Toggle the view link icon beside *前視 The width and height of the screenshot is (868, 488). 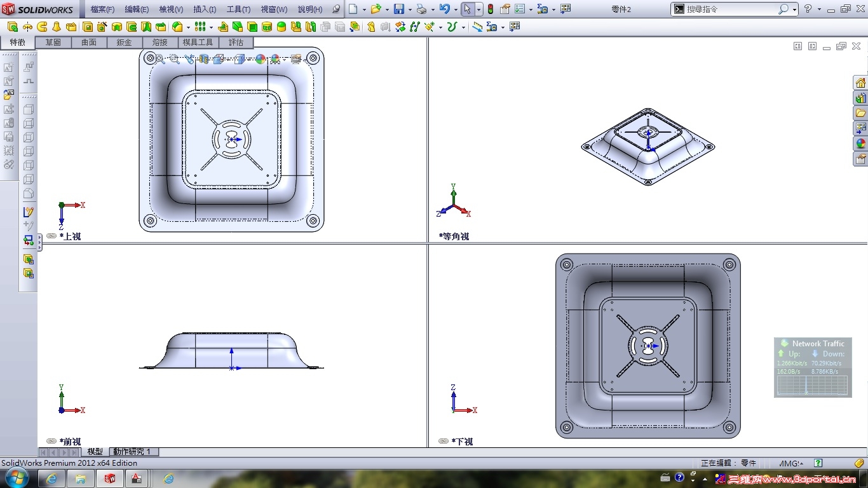(51, 441)
